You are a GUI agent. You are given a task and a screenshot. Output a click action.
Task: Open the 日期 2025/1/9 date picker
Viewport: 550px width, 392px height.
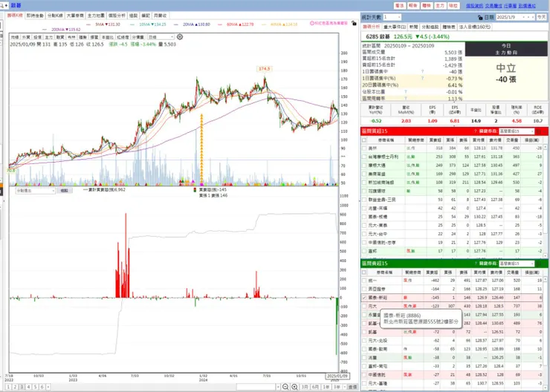[515, 17]
